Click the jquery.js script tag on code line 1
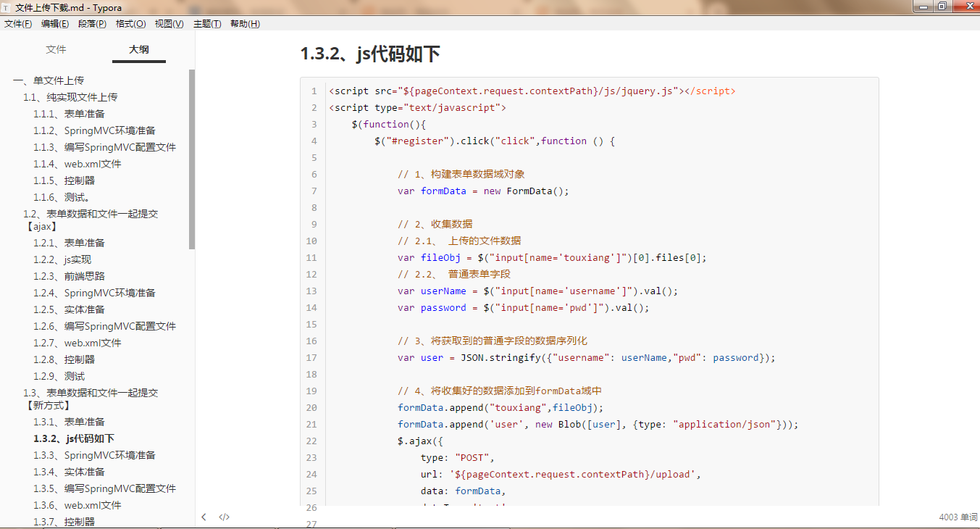This screenshot has width=980, height=529. (x=532, y=91)
